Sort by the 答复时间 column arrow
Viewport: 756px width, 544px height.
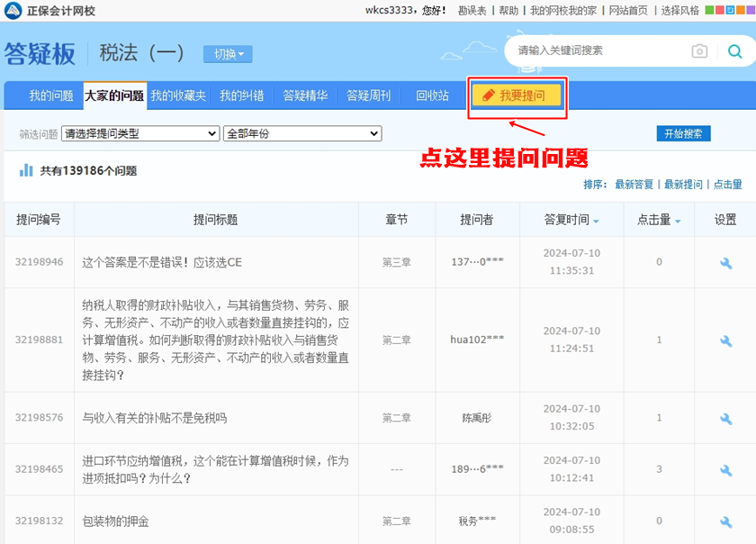pyautogui.click(x=596, y=221)
